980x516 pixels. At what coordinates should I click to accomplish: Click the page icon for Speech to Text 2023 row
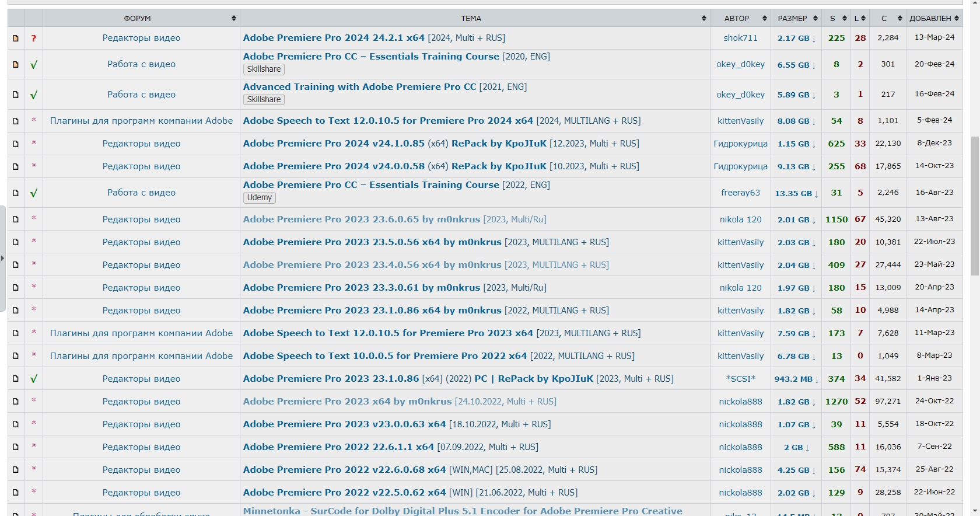16,333
